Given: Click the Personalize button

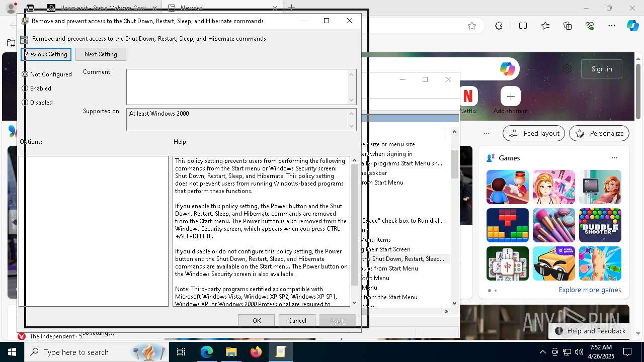Looking at the screenshot, I should 599,133.
